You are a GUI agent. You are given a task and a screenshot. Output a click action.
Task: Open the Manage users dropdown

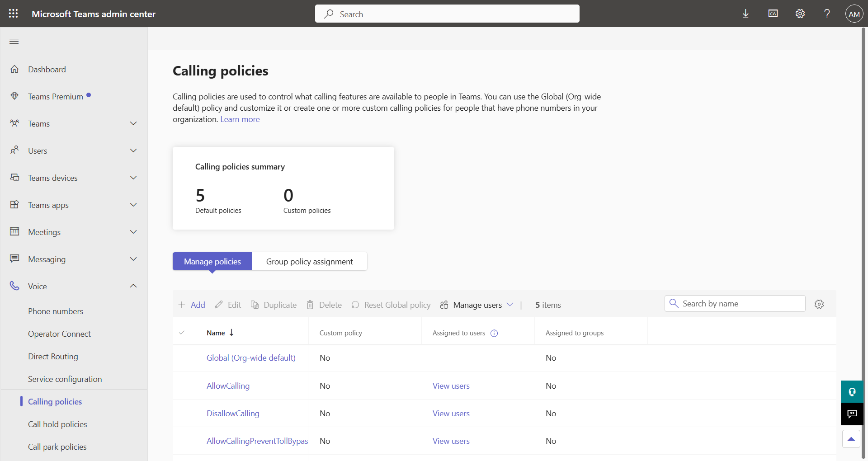pos(476,305)
